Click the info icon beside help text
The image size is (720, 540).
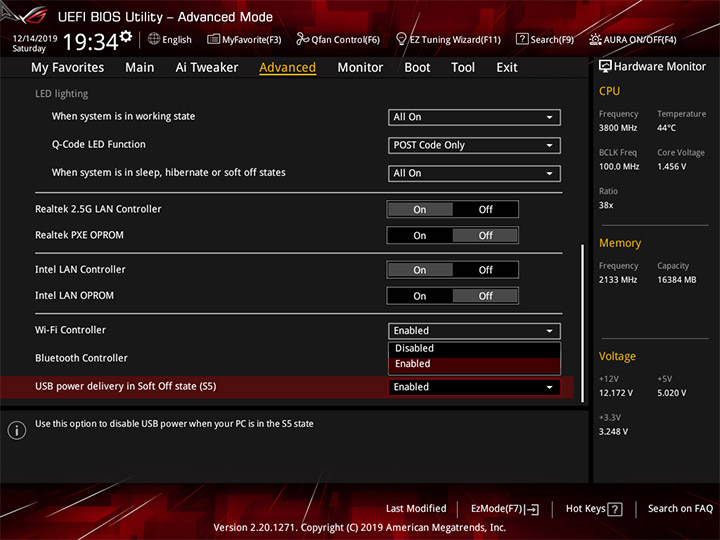(x=17, y=430)
